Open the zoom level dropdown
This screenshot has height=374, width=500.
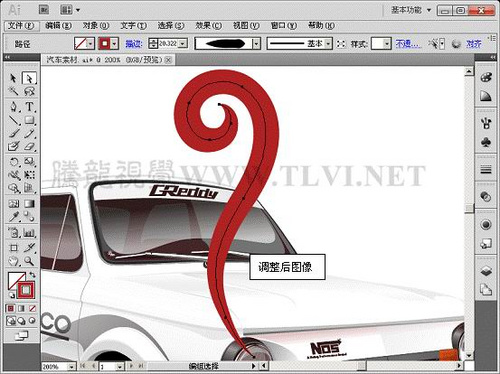point(71,367)
